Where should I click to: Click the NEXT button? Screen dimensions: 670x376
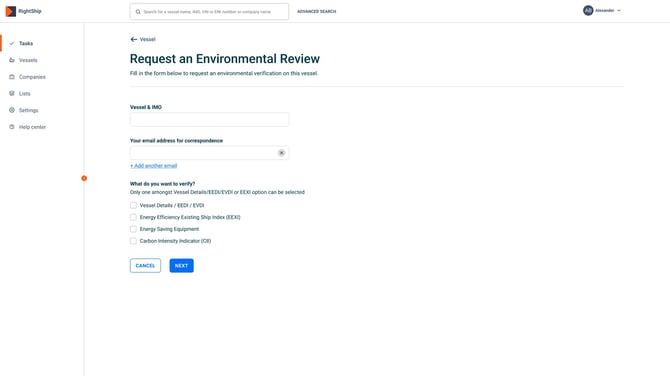[x=181, y=265]
